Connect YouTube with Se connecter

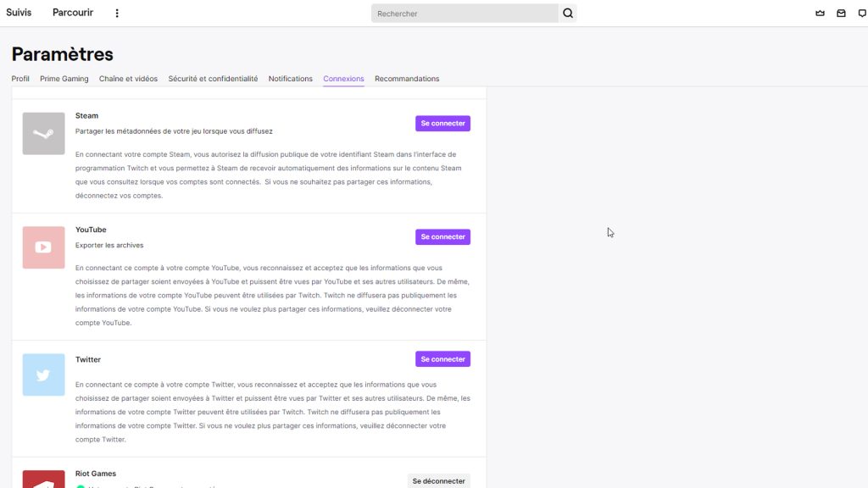pos(442,236)
